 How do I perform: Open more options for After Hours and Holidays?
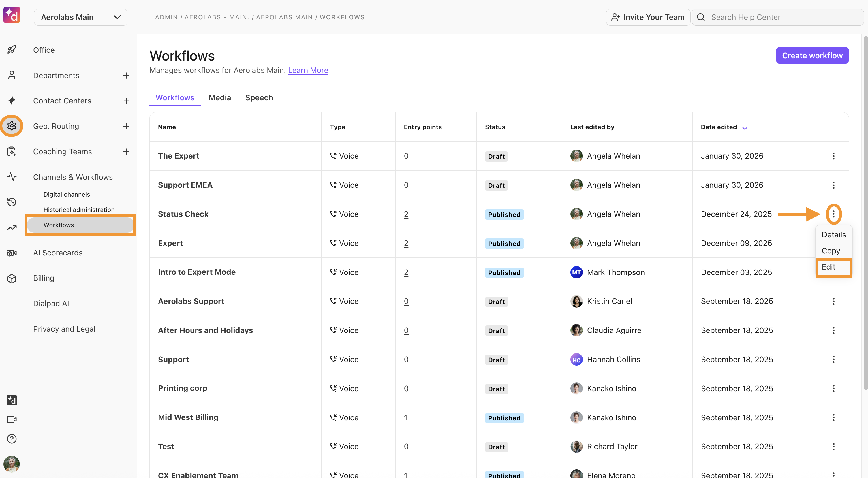(x=833, y=330)
